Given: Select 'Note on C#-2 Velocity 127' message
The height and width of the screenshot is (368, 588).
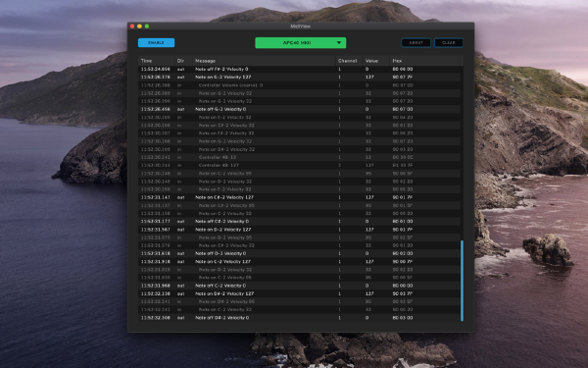Looking at the screenshot, I should coord(224,197).
